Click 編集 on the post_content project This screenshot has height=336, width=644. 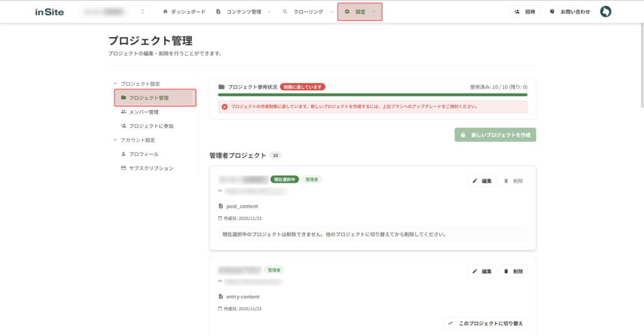tap(482, 181)
